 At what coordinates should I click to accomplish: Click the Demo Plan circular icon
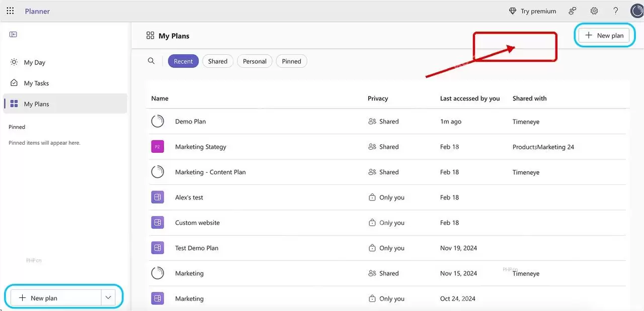coord(157,121)
